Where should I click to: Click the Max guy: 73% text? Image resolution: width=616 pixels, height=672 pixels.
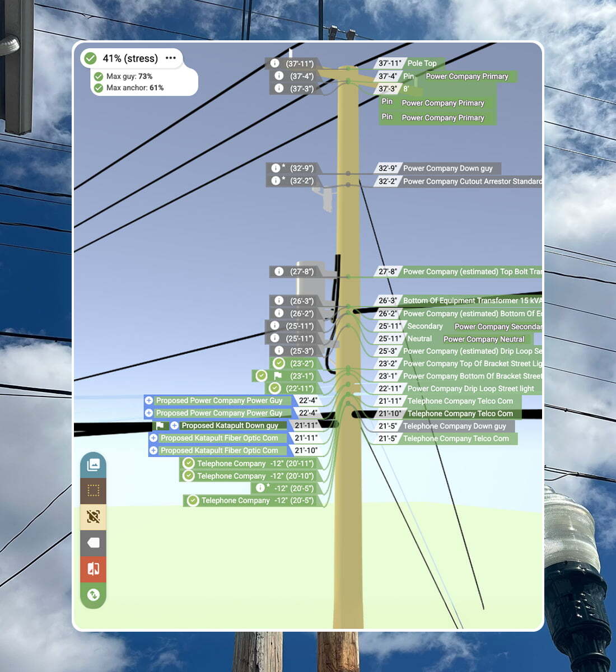(129, 76)
